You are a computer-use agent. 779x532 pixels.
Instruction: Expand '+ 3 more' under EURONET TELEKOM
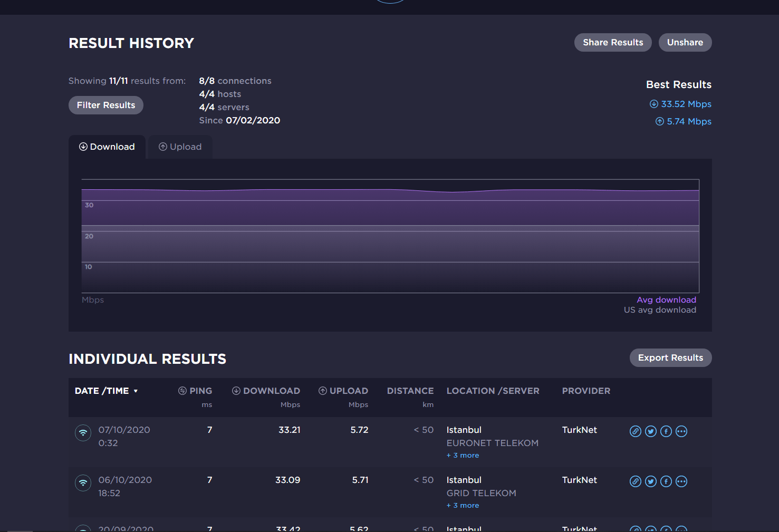463,456
